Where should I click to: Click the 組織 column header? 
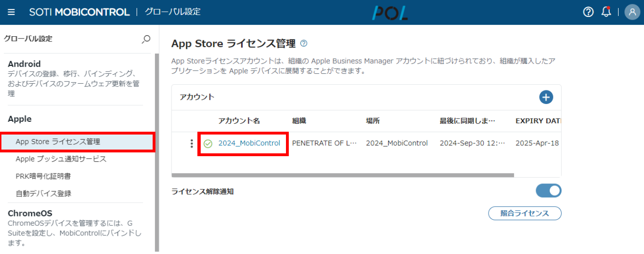coord(299,121)
